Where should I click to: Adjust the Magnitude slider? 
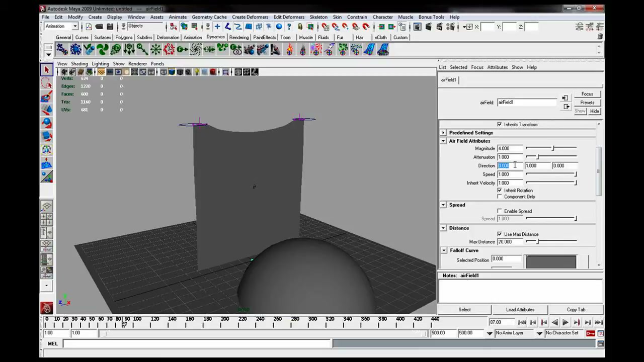point(551,148)
